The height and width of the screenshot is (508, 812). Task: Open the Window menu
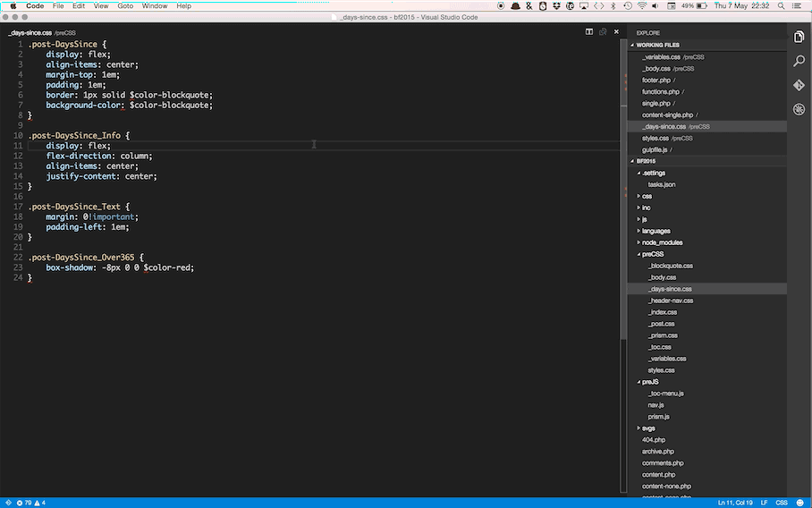point(155,5)
